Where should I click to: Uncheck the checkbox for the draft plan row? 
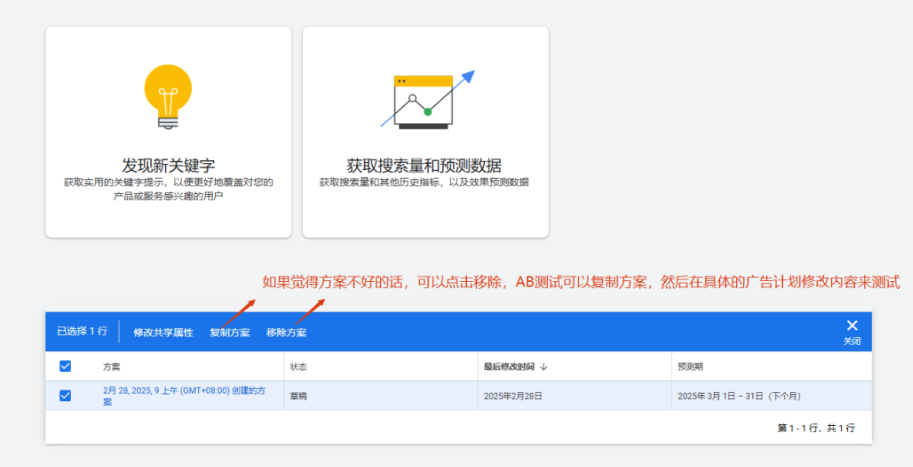(65, 396)
